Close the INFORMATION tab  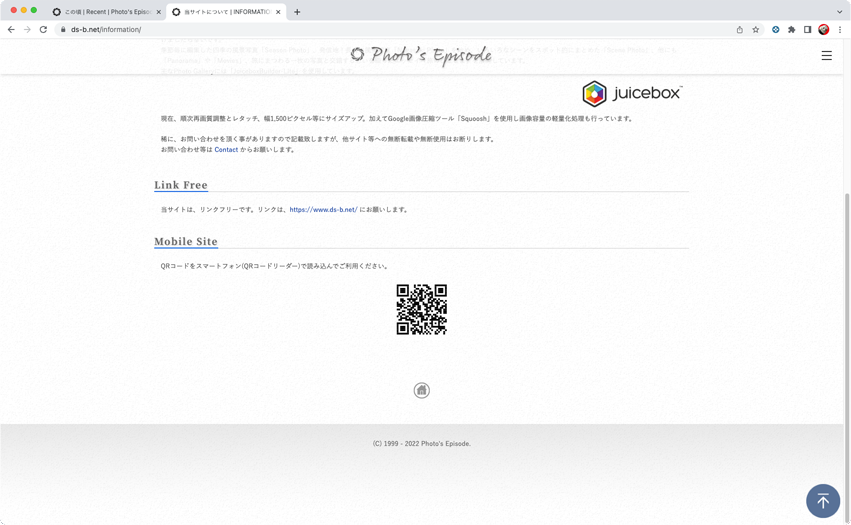(x=278, y=12)
